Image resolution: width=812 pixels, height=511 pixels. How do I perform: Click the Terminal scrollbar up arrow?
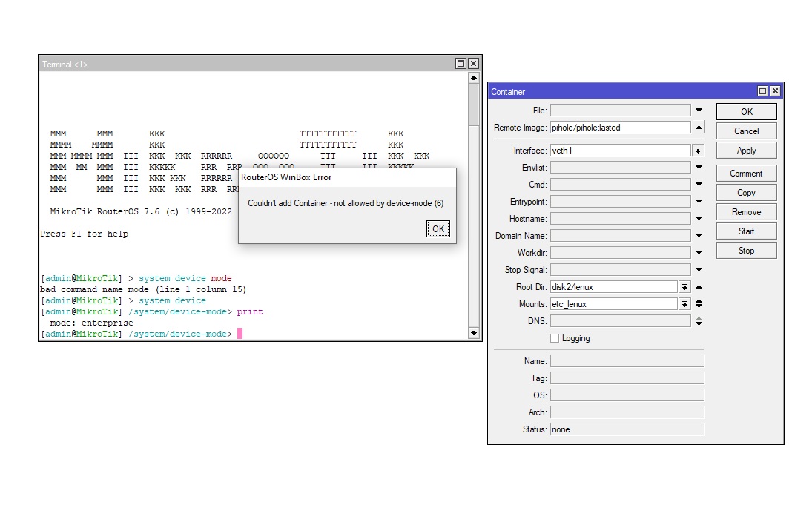tap(473, 78)
